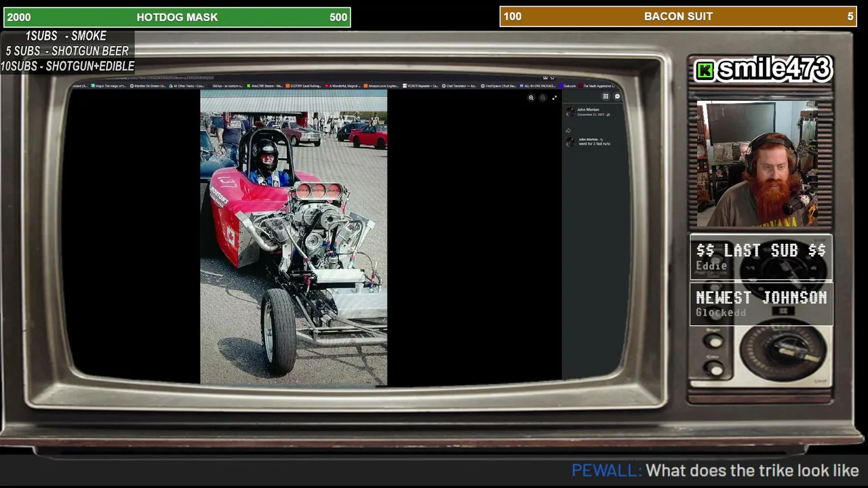Click the smile473 channel name

point(774,68)
